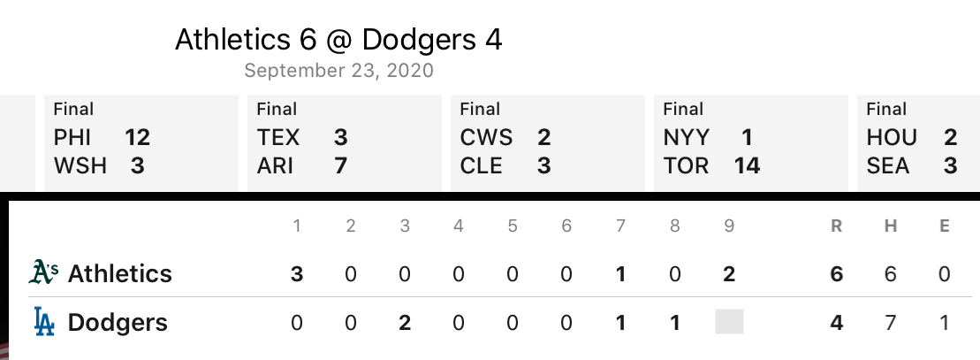Image resolution: width=980 pixels, height=360 pixels.
Task: Click the Dodgers third inning score 2
Action: (x=405, y=323)
